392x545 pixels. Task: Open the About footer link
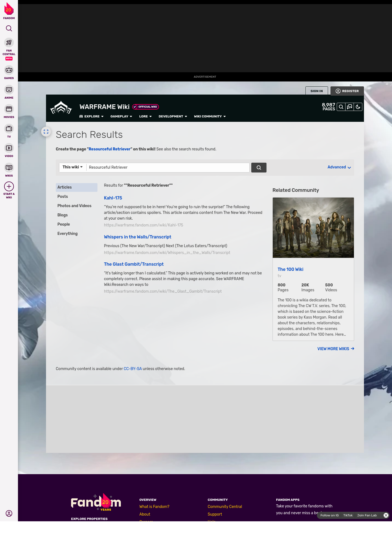point(145,514)
